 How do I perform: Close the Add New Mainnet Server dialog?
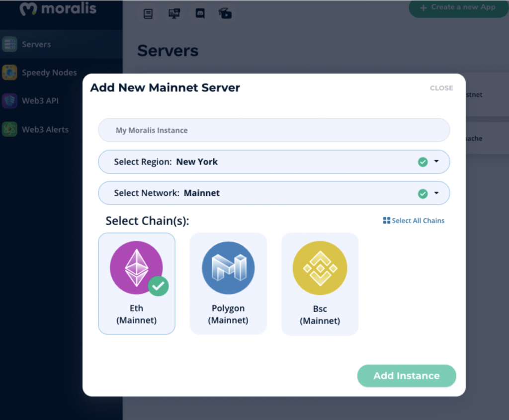point(441,88)
